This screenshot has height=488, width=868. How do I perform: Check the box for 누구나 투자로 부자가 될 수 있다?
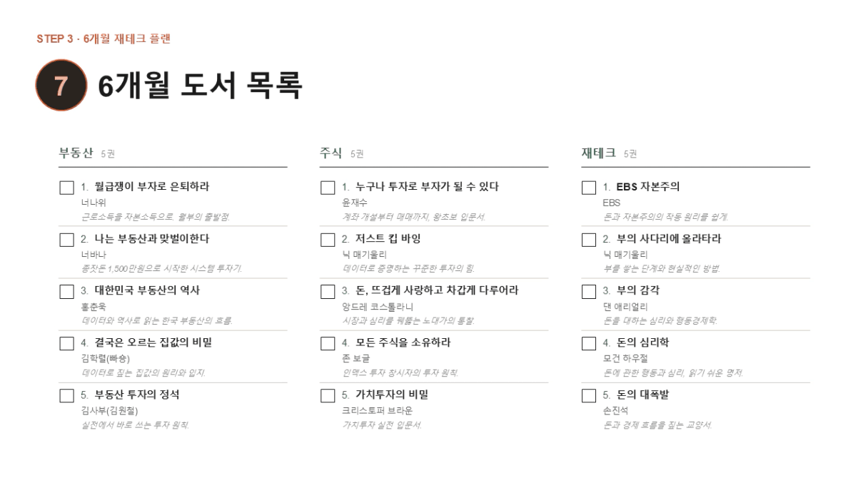point(328,188)
